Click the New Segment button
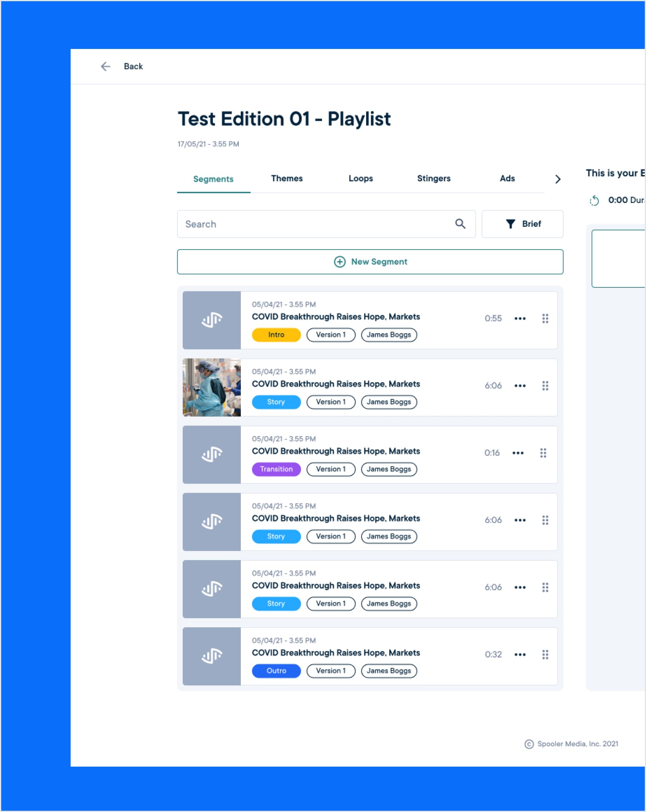This screenshot has height=812, width=646. tap(370, 262)
